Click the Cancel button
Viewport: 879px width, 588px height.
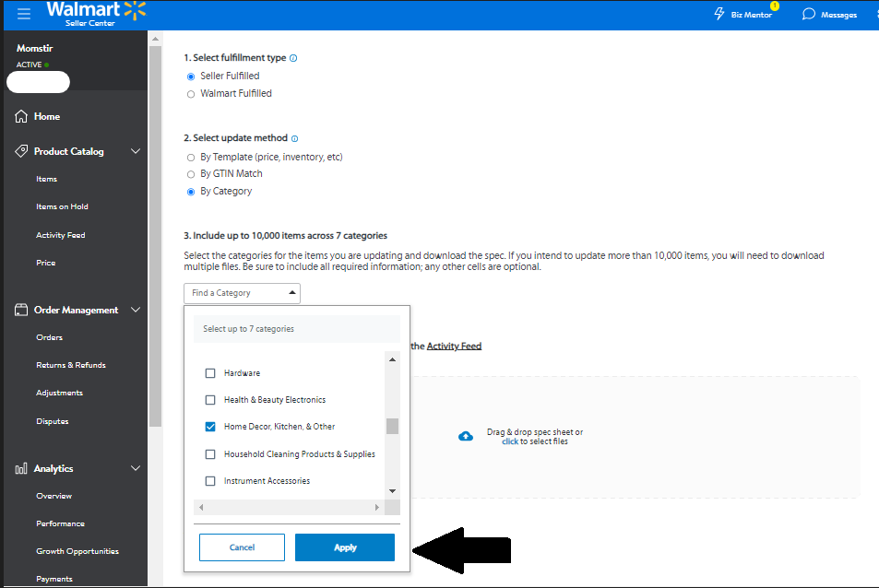(242, 547)
